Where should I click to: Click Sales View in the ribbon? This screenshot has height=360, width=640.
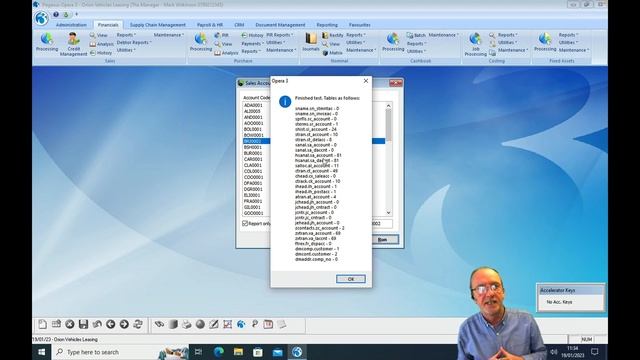tap(99, 36)
